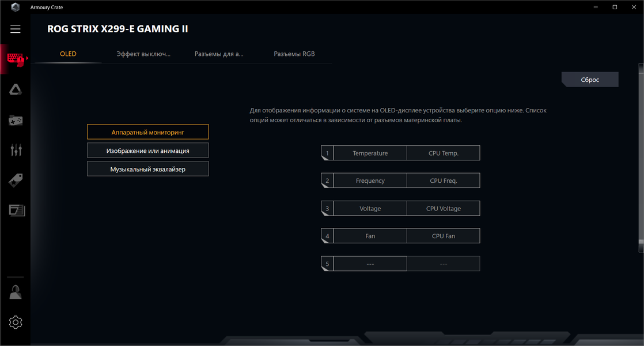Open the Fan dropdown in row 4
Screen dimensions: 644x346
pos(370,236)
